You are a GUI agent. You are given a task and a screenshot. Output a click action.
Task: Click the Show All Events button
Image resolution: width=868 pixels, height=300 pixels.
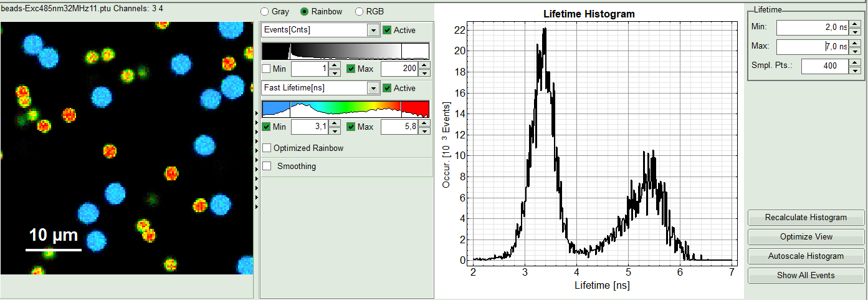coord(806,275)
